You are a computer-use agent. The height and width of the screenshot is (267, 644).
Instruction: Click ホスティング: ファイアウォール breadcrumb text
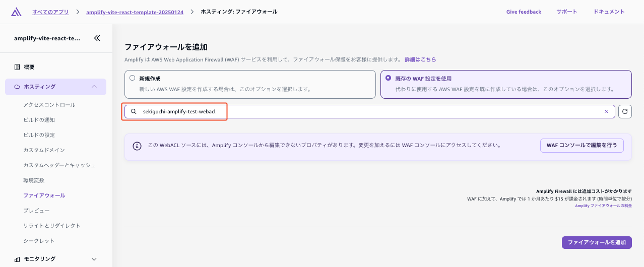239,12
